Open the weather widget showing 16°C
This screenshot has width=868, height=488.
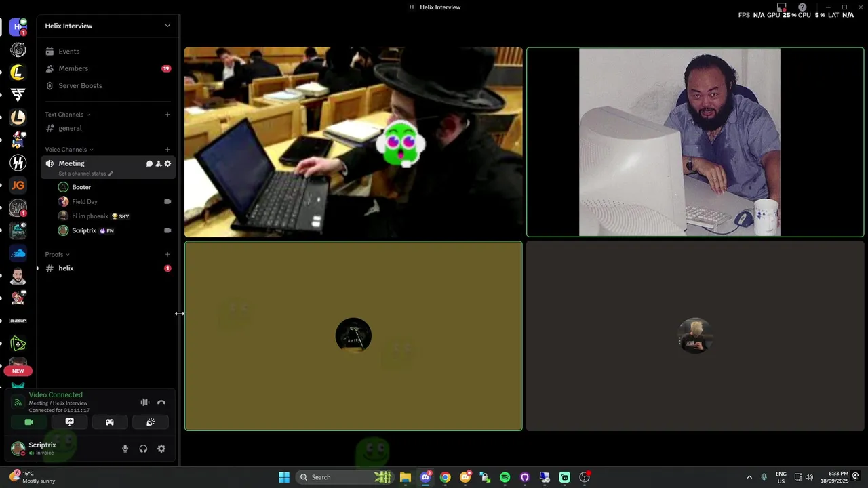33,477
